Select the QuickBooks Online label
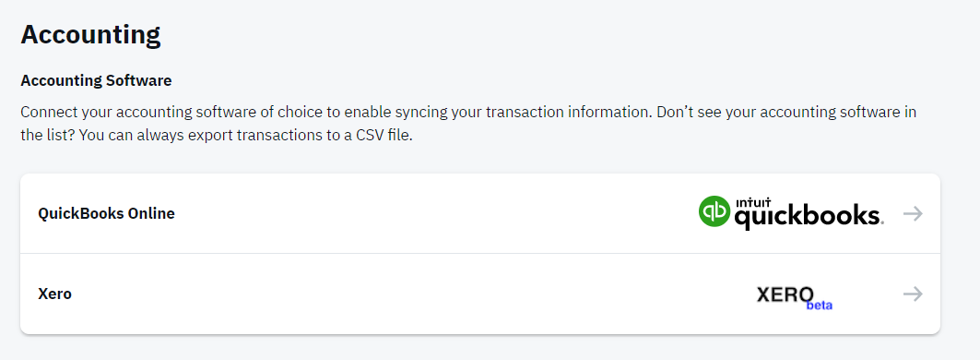The width and height of the screenshot is (980, 360). [x=106, y=213]
